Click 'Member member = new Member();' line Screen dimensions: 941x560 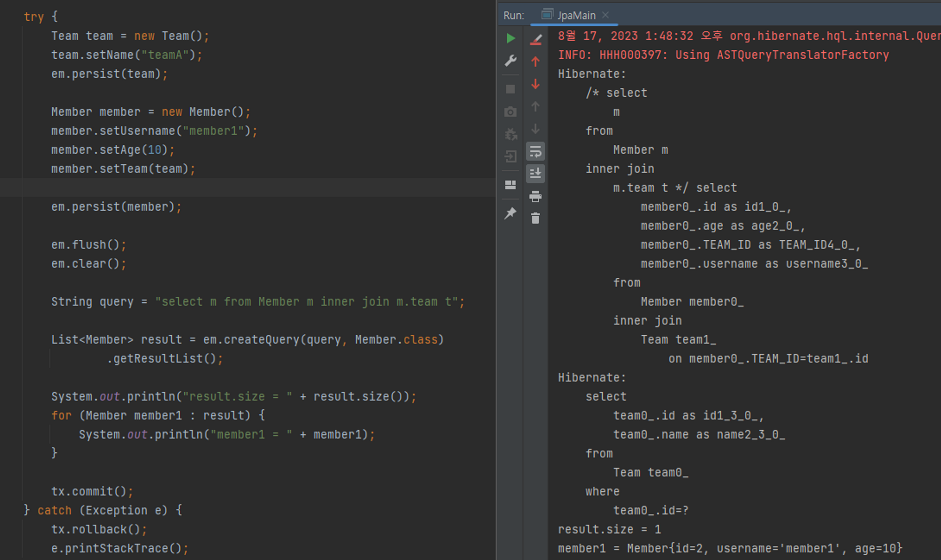click(151, 112)
